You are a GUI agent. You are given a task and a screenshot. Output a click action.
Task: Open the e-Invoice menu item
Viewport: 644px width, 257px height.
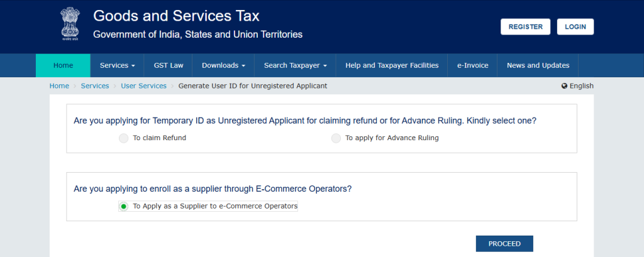(x=472, y=65)
